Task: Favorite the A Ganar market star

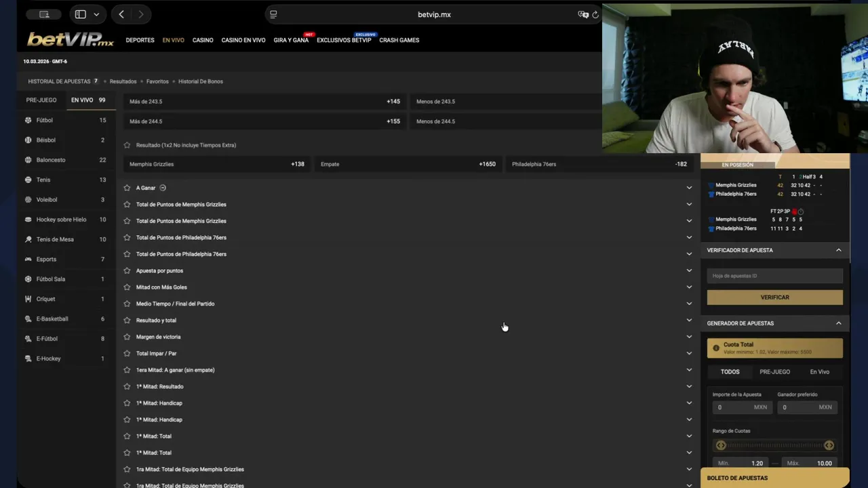Action: click(x=127, y=188)
